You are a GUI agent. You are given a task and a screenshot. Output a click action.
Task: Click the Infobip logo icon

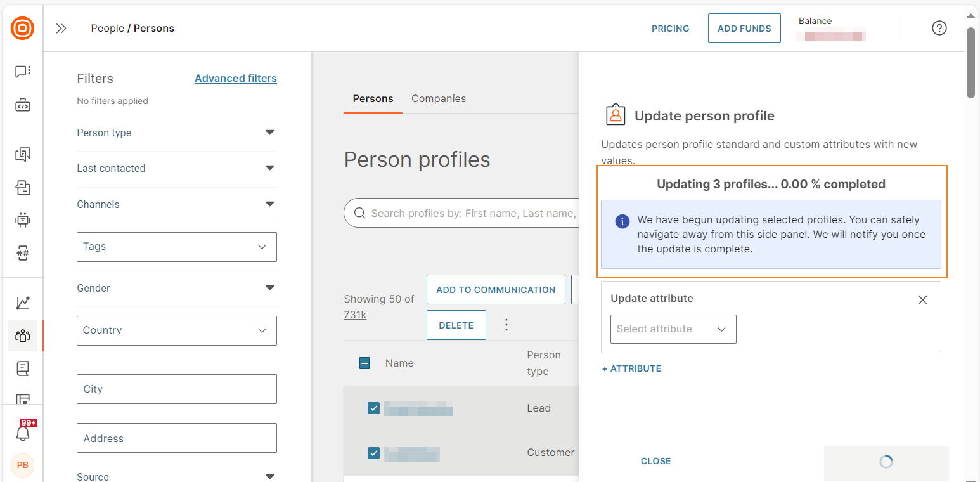coord(23,28)
